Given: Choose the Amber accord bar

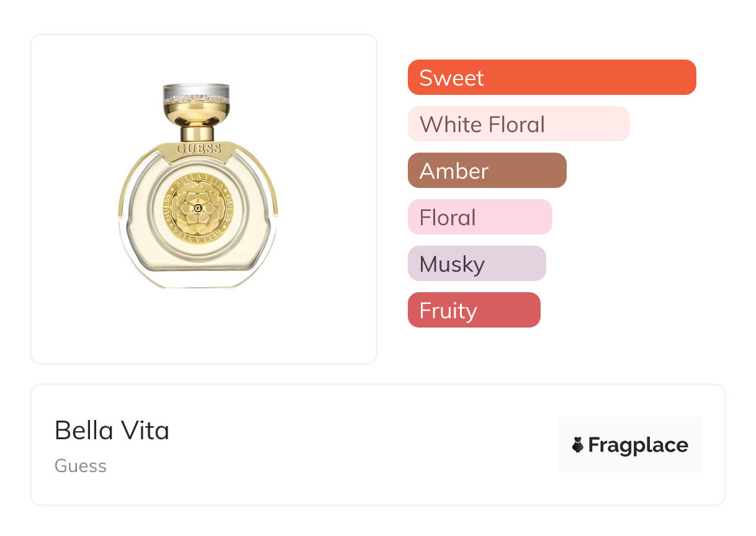Looking at the screenshot, I should [x=487, y=171].
